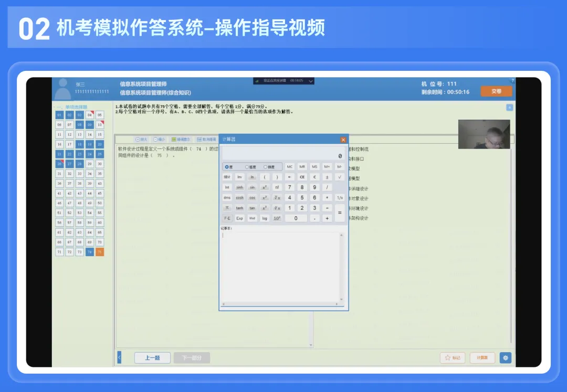Click the M+ memory add key

click(327, 167)
